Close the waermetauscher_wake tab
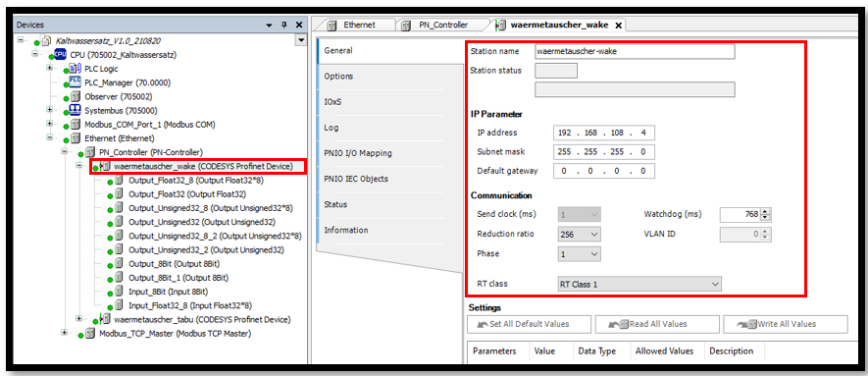868x376 pixels. tap(619, 26)
